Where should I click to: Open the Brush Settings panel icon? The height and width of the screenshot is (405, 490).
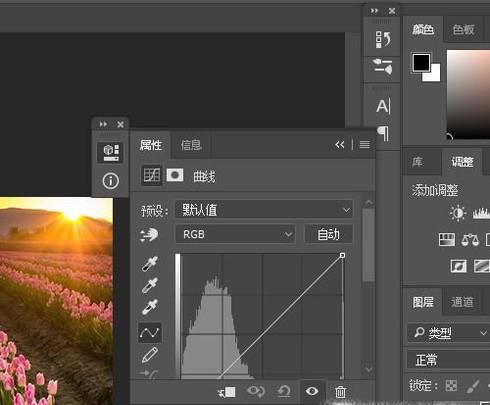[x=383, y=67]
